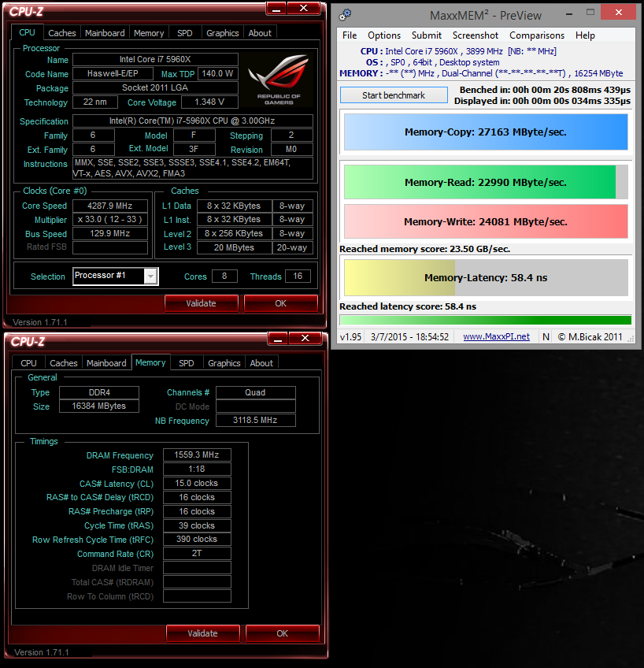Click the CAS# Latency 15.0 clocks value
644x668 pixels.
[197, 483]
